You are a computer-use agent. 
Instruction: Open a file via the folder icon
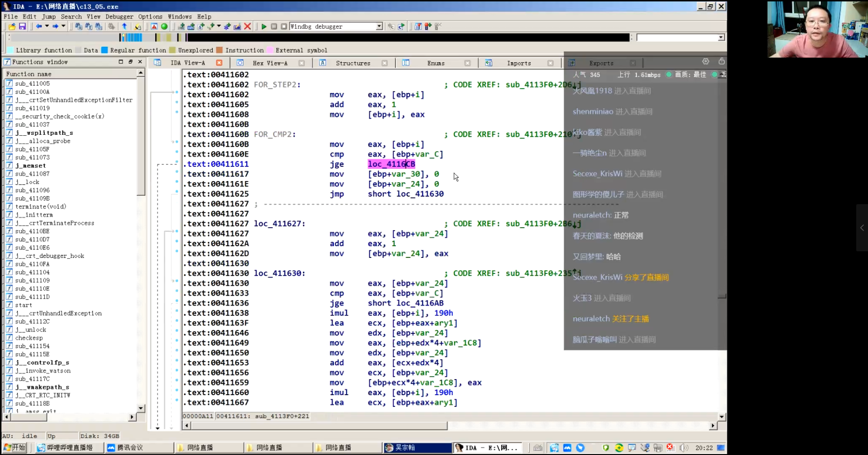click(x=12, y=27)
